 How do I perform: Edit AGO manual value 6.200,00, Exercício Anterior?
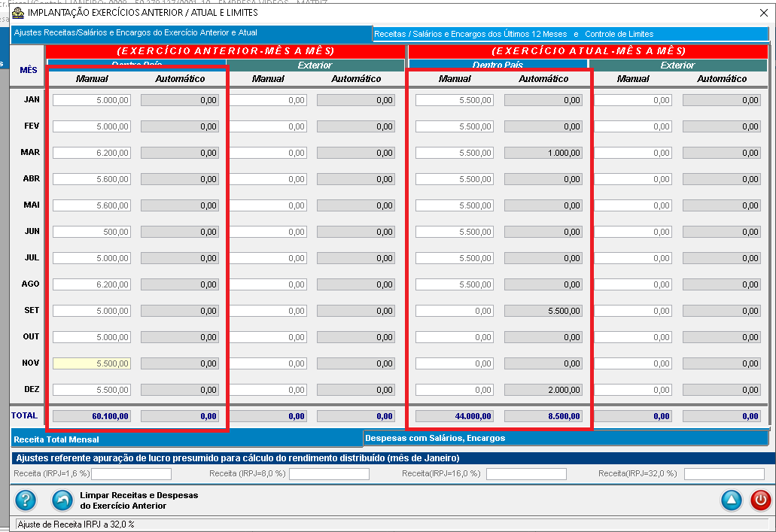[x=92, y=284]
